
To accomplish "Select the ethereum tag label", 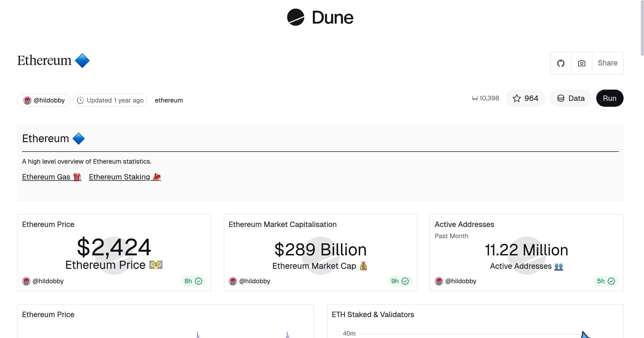I will (x=169, y=100).
